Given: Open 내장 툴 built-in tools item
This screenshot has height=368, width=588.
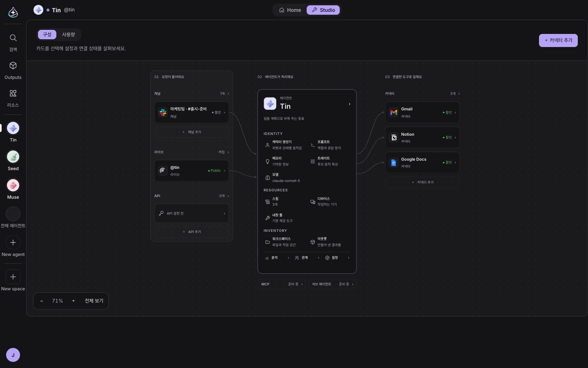Looking at the screenshot, I should tap(285, 218).
